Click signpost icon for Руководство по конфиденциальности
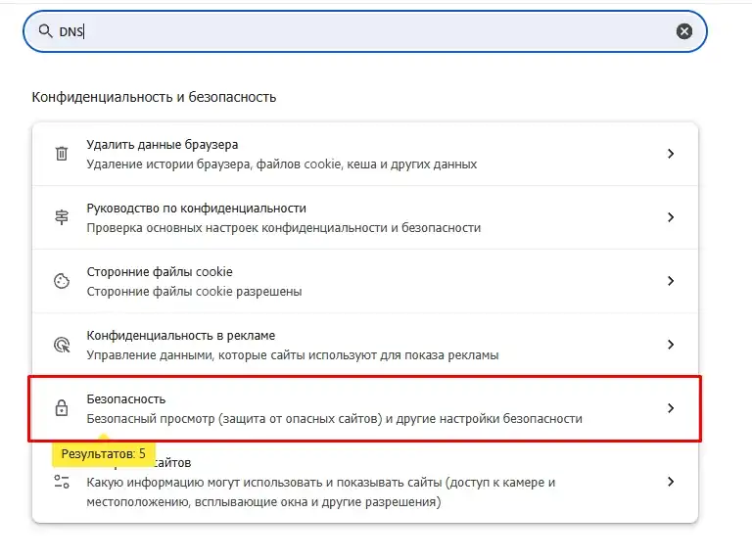The height and width of the screenshot is (560, 752). point(62,217)
